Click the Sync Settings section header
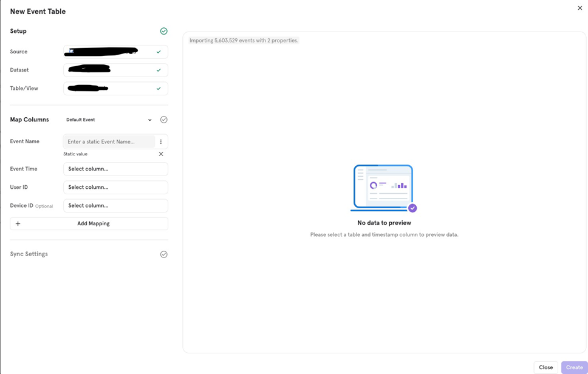Screen dimensions: 588x374 [x=29, y=254]
